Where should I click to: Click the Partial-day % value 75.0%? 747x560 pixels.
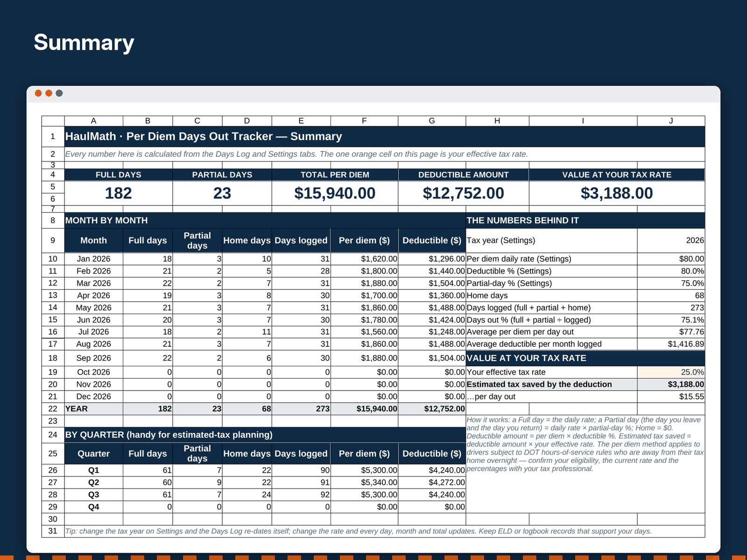point(671,283)
